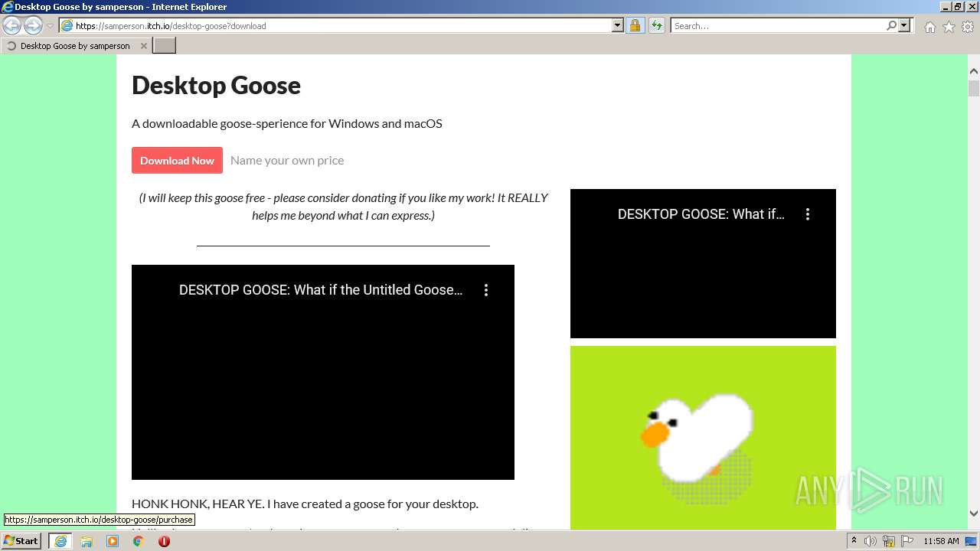The height and width of the screenshot is (551, 980).
Task: Click the 'HONK HONK, HEAR YE' paragraph
Action: (x=305, y=504)
